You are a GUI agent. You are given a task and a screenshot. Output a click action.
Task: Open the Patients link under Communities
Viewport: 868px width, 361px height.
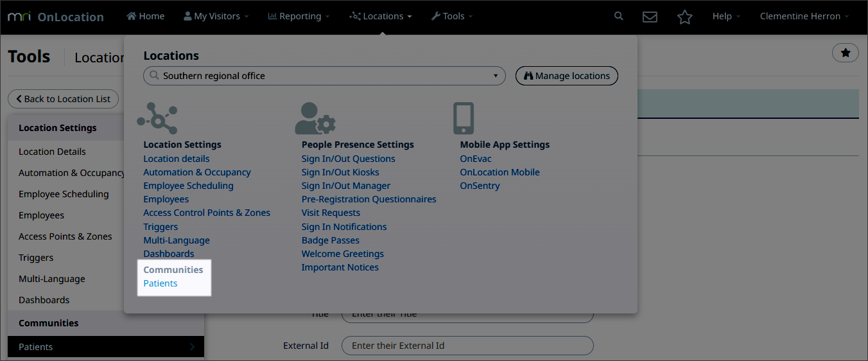161,283
